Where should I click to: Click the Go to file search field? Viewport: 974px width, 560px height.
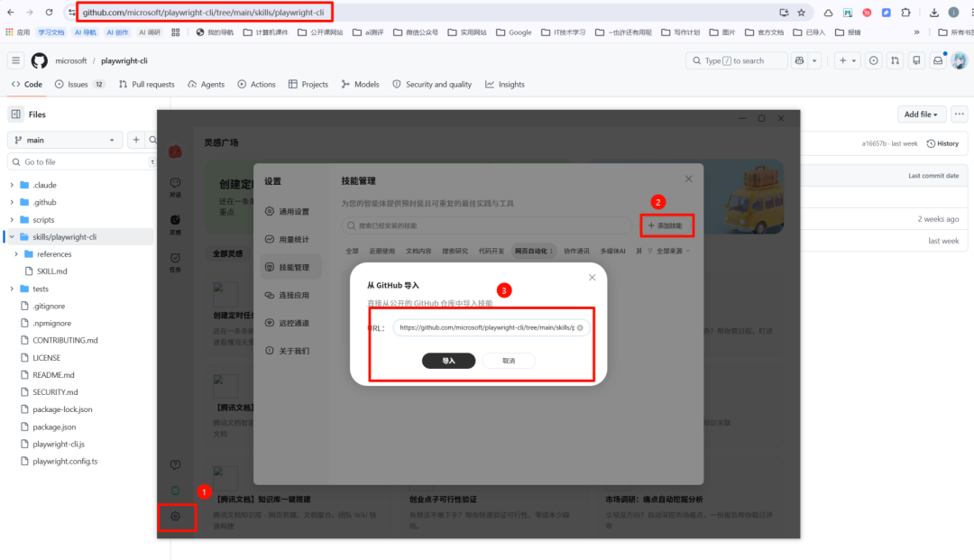coord(81,162)
